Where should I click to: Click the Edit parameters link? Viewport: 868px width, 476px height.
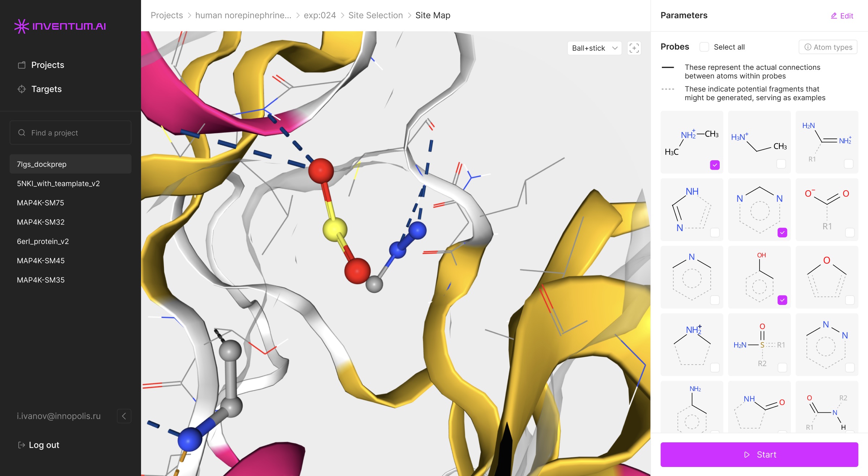(842, 16)
